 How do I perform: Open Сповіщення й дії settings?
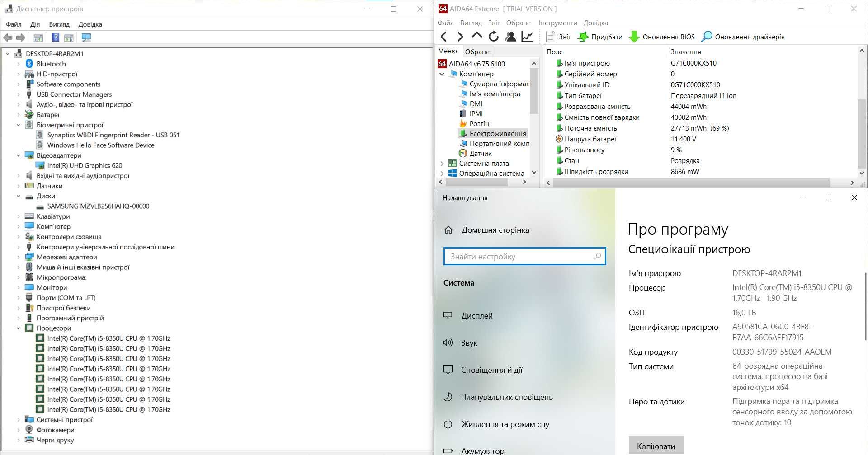(491, 370)
